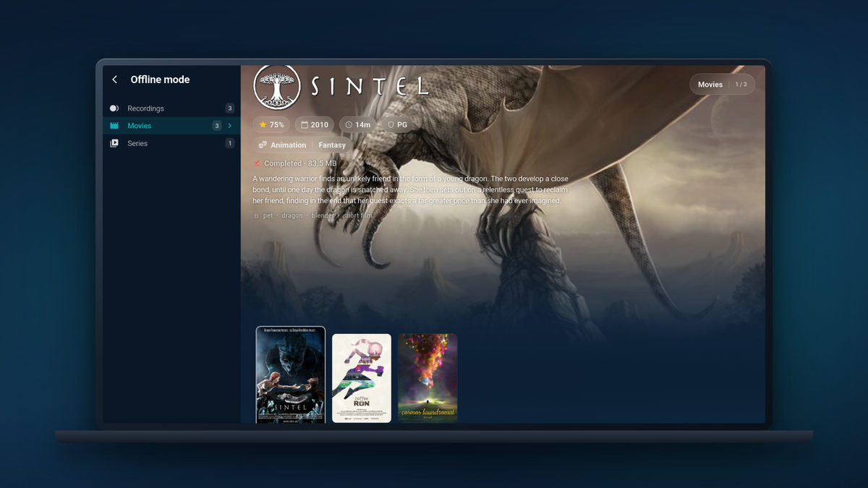The image size is (868, 488).
Task: Click the 'pet' tag
Action: (x=268, y=215)
